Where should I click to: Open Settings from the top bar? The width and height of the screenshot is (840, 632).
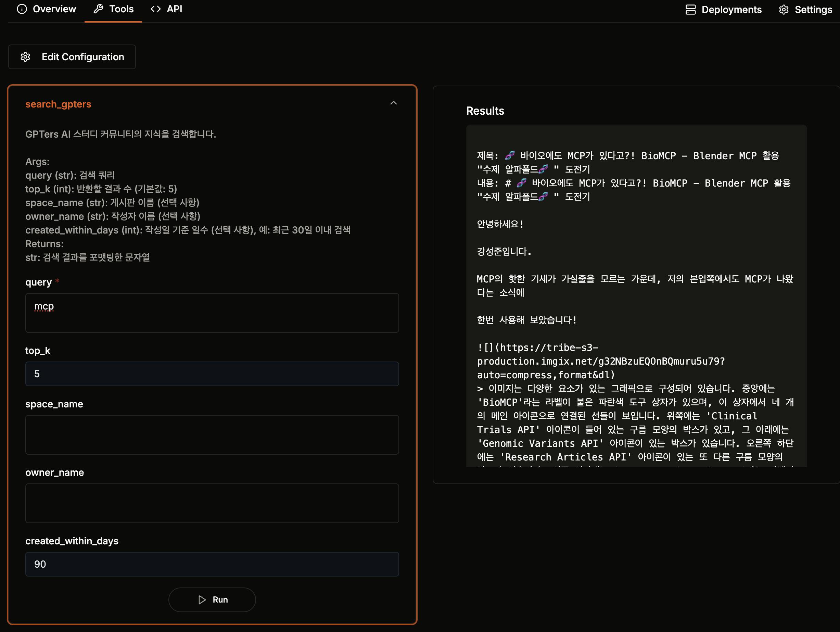[813, 10]
